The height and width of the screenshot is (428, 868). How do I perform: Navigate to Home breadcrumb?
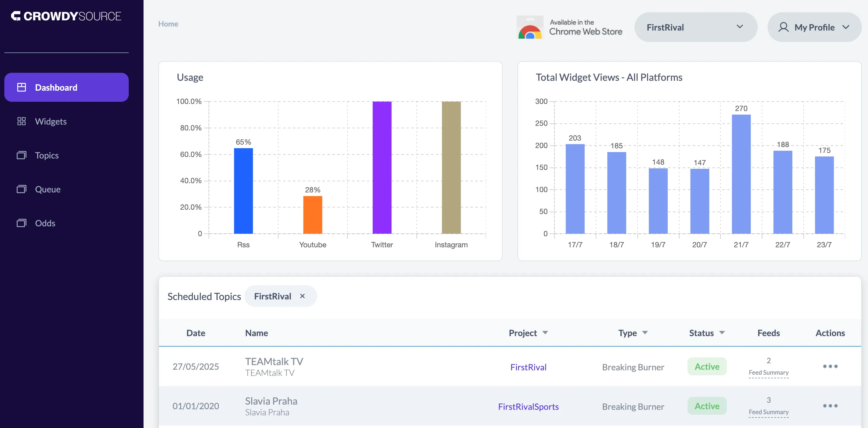[x=168, y=24]
